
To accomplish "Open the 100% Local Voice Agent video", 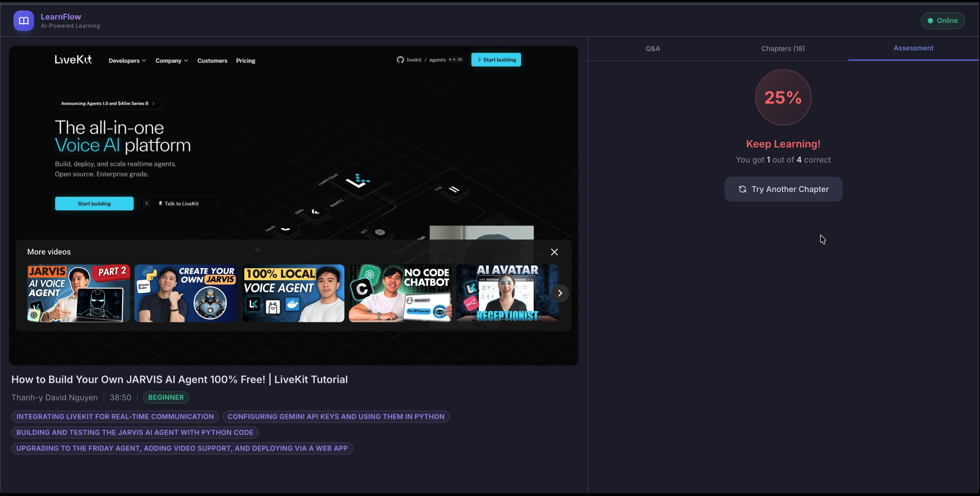I will coord(293,294).
